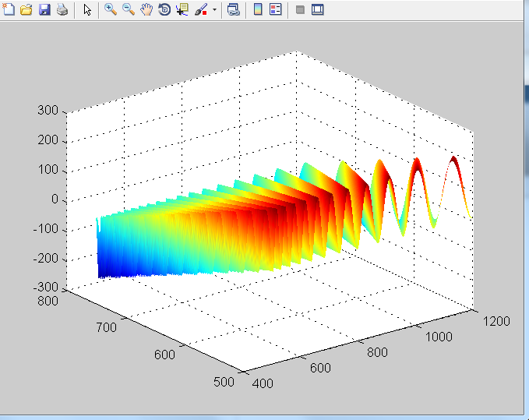This screenshot has height=420, width=529.
Task: Insert a colorbar via toolbar icon
Action: click(x=258, y=10)
